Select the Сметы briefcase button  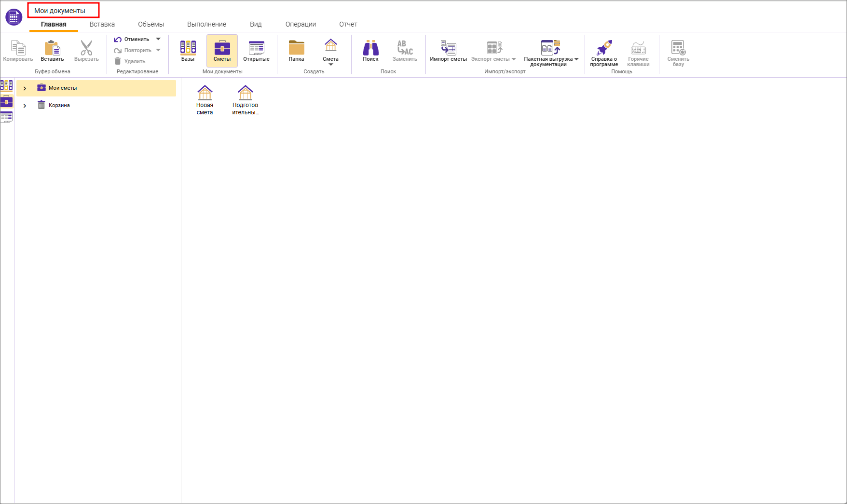coord(222,51)
